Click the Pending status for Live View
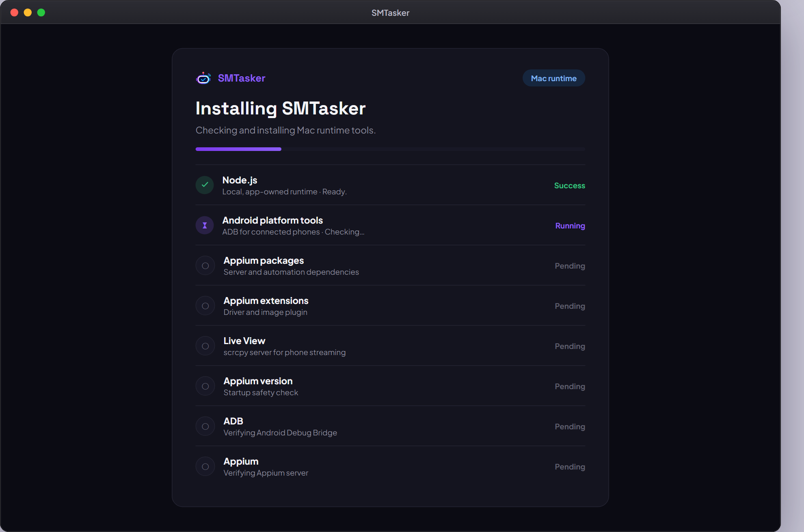Screen dimensions: 804x532 coord(570,346)
